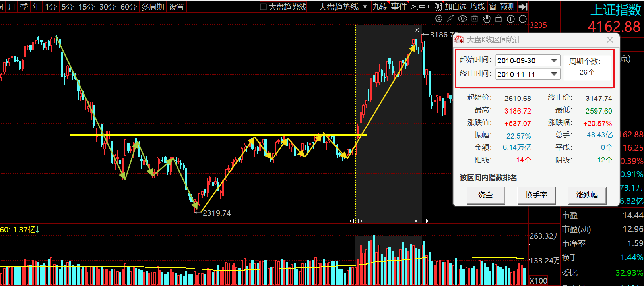
Task: Click the toolbox icon in chart toolbar
Action: (474, 19)
